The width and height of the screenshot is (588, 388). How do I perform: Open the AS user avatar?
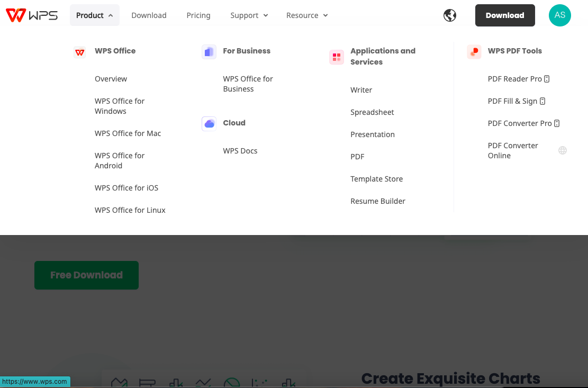pos(559,15)
